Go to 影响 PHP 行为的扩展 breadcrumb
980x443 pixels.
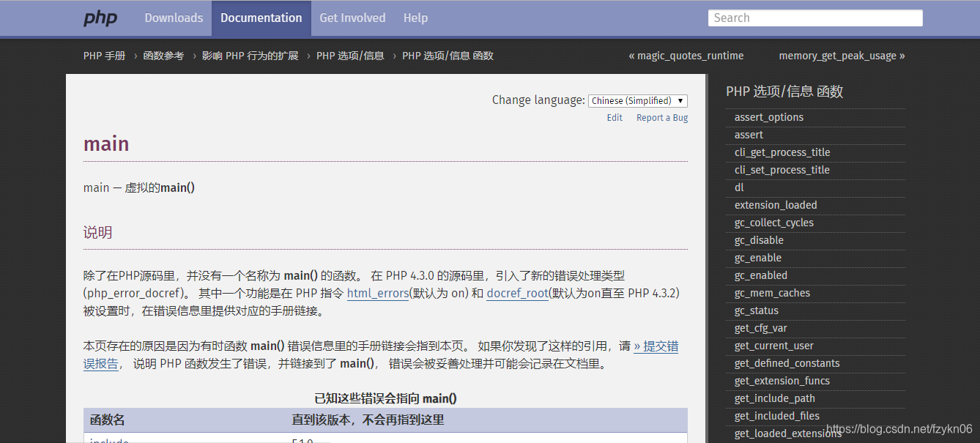click(250, 56)
